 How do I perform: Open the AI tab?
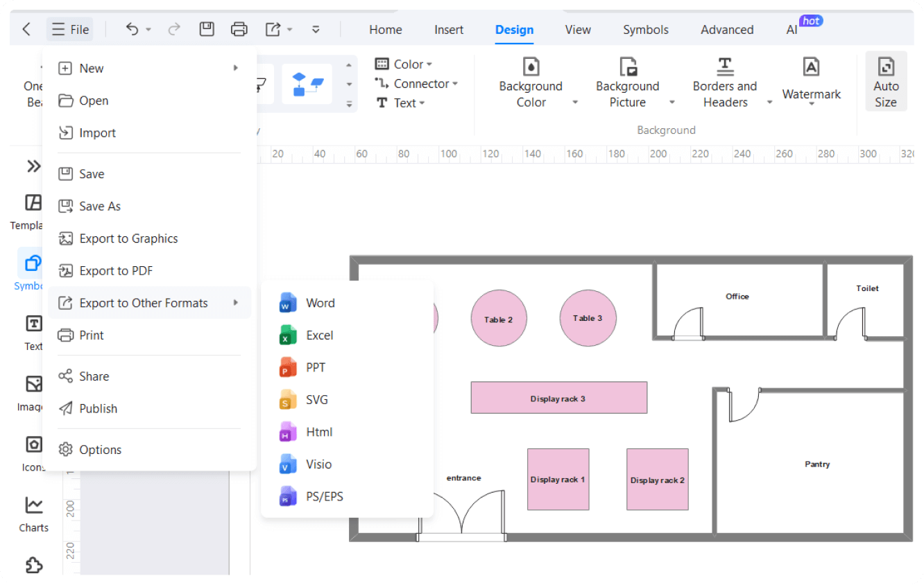[792, 30]
